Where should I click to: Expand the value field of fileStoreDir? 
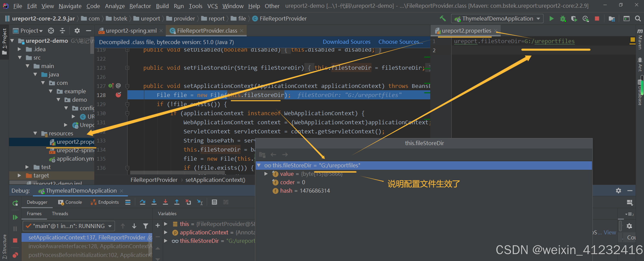266,174
